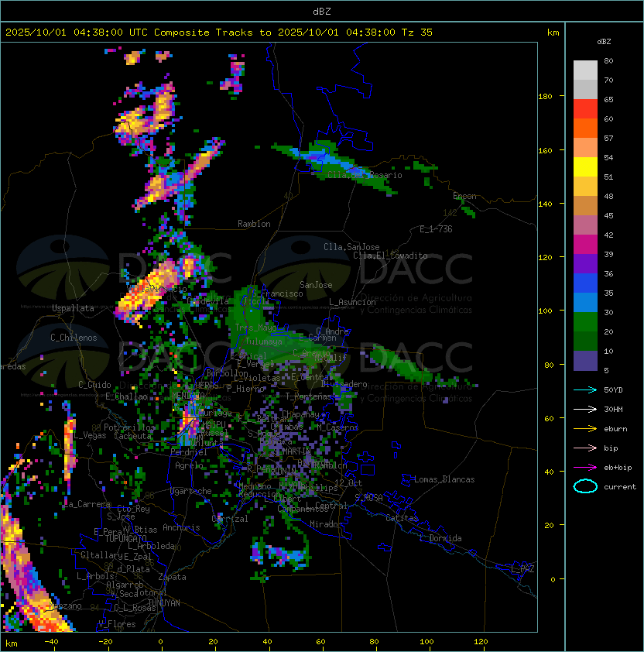
Task: Click the 'Uspallata' place label on map
Action: coord(73,308)
